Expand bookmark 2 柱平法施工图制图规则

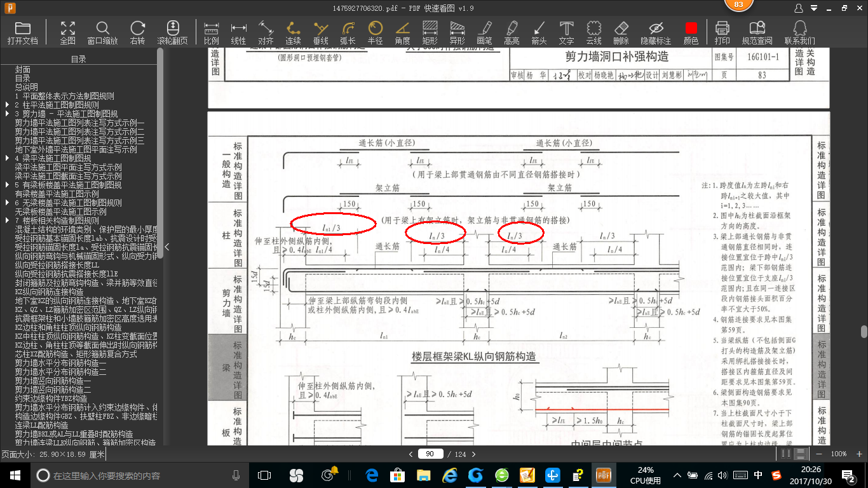pos(8,105)
